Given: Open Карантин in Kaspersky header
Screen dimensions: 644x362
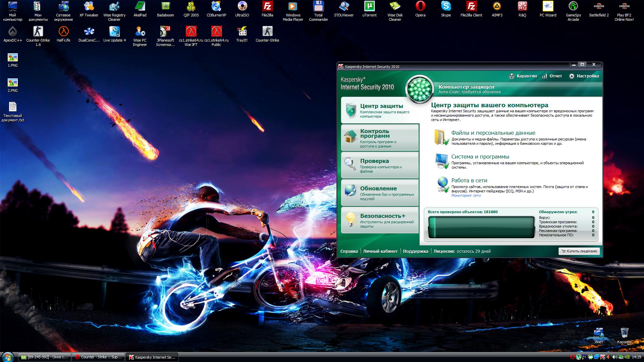Looking at the screenshot, I should 523,76.
